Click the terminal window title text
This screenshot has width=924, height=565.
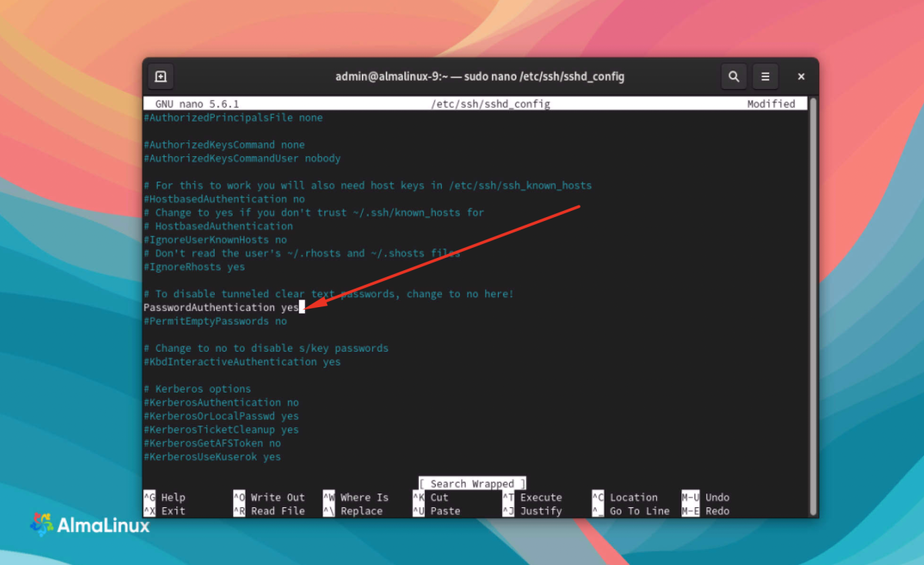point(480,77)
